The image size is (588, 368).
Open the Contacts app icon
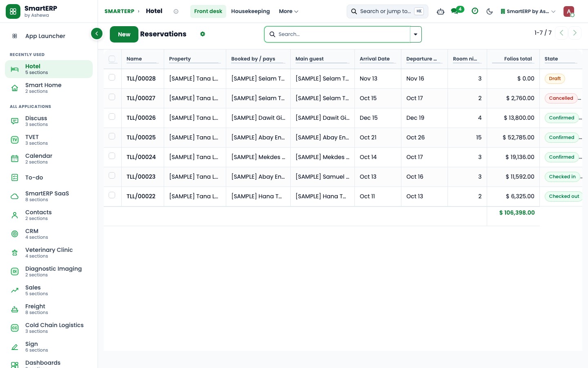click(15, 215)
